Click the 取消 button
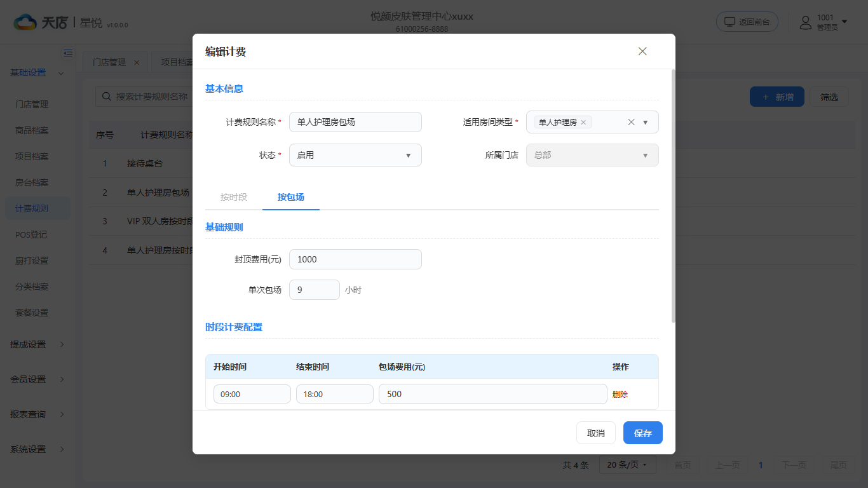The height and width of the screenshot is (488, 868). [x=596, y=433]
